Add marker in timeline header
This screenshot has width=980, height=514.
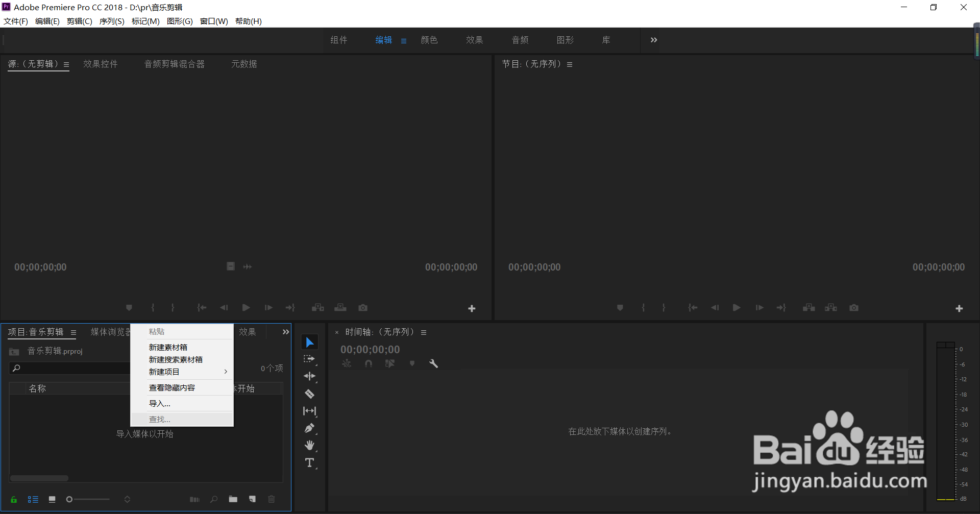pyautogui.click(x=412, y=363)
